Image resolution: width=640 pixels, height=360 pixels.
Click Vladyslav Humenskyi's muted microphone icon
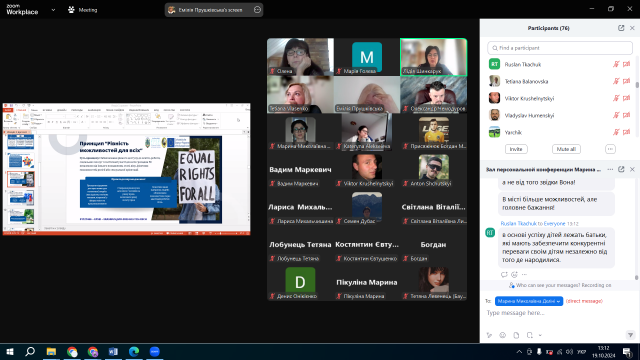[x=616, y=116]
